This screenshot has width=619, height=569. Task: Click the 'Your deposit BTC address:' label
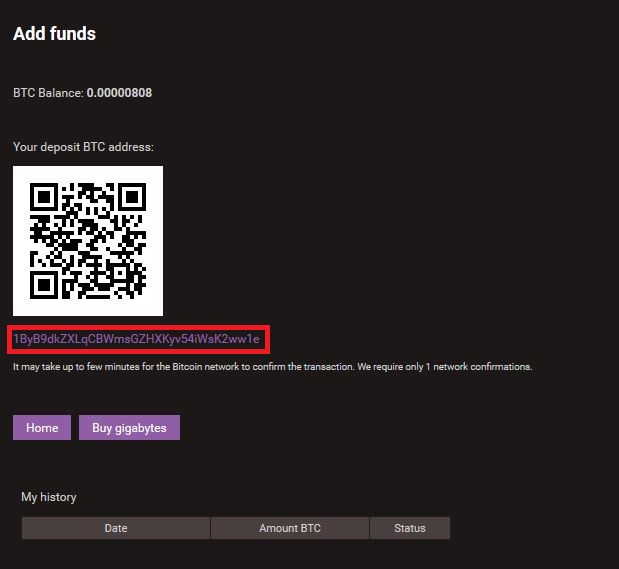83,147
